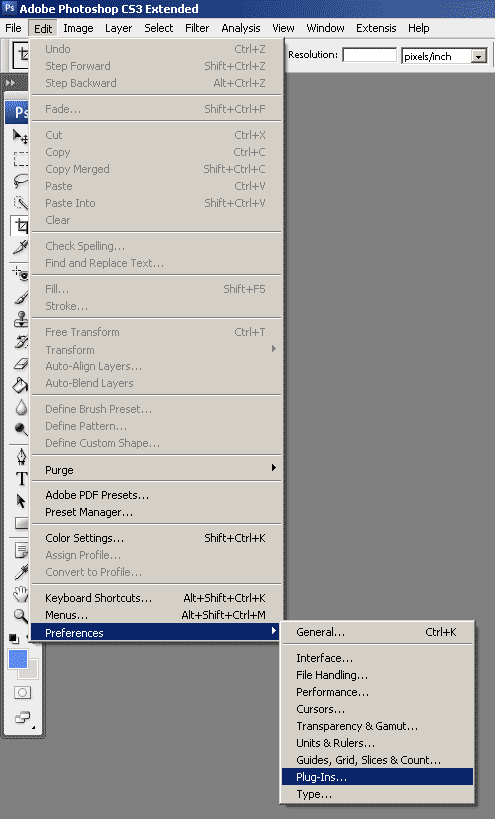The image size is (495, 819).
Task: Open Plug-Ins preferences
Action: [x=378, y=777]
